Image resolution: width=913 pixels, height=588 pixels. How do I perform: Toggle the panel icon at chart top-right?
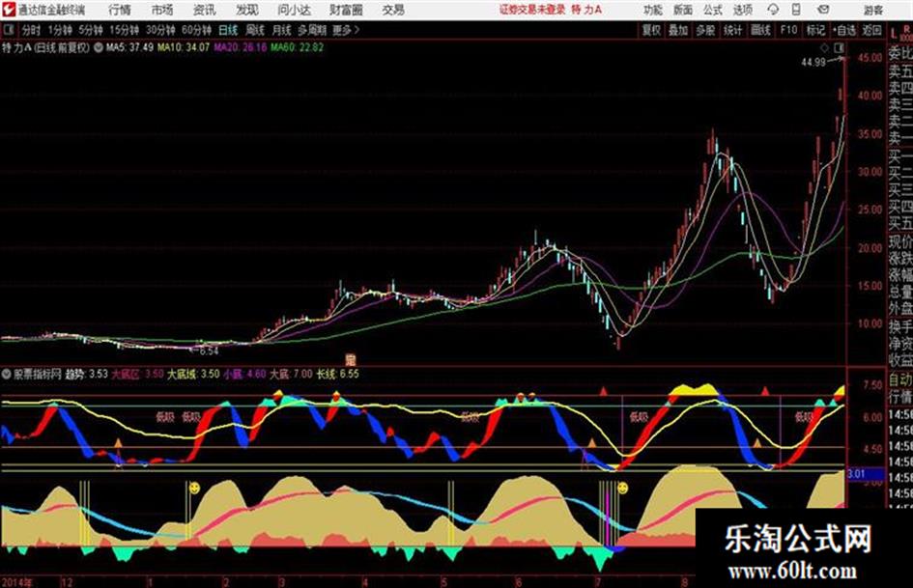pos(839,47)
